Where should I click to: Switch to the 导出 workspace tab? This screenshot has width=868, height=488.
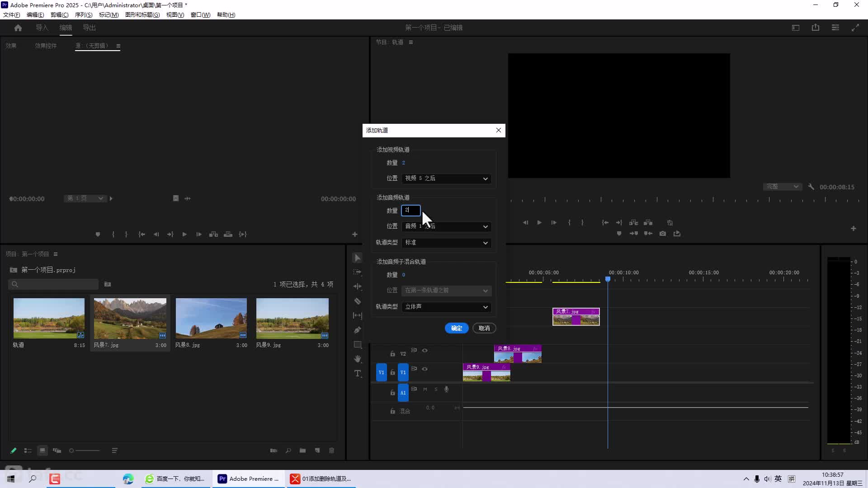click(x=89, y=28)
